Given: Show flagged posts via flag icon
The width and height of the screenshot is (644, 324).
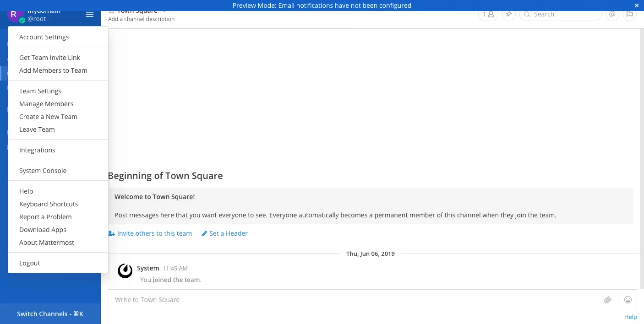Looking at the screenshot, I should (x=630, y=14).
